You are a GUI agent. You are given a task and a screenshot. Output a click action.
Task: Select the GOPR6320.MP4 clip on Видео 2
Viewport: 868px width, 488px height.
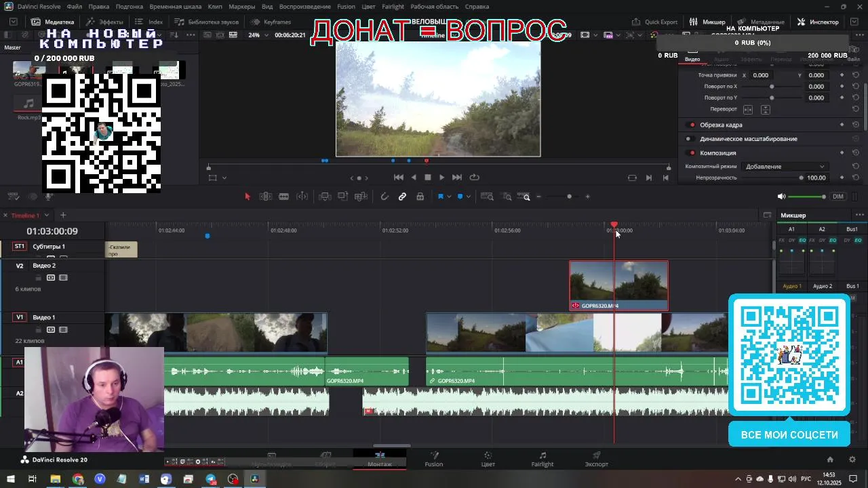click(x=618, y=286)
